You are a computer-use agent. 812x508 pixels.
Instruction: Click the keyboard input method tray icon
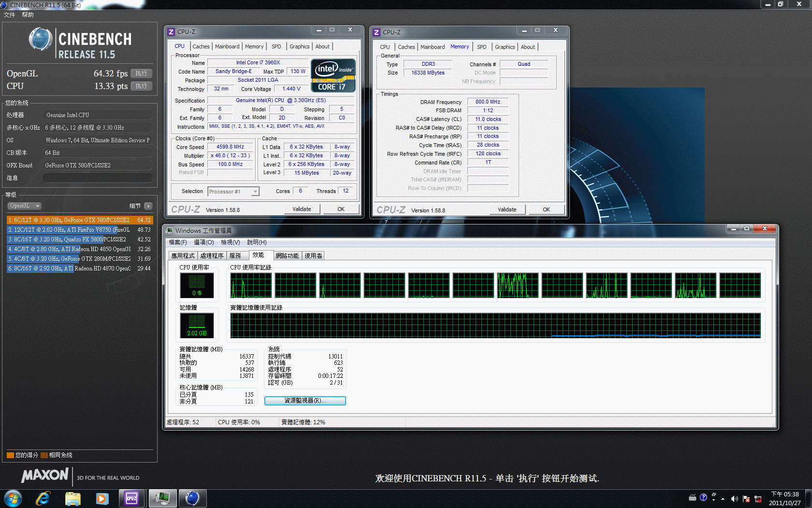[x=693, y=497]
